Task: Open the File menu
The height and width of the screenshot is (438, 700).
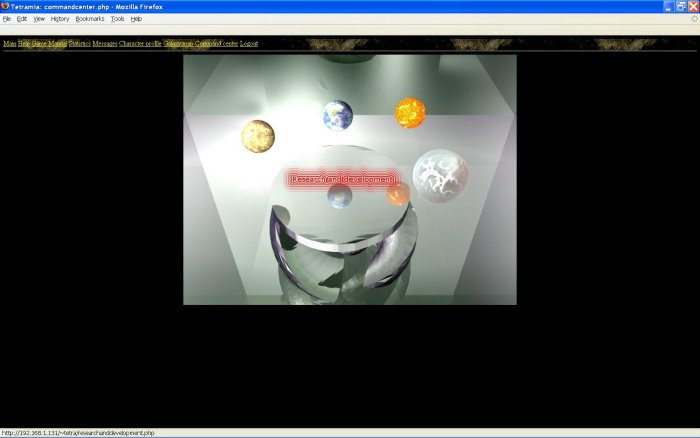Action: click(7, 19)
